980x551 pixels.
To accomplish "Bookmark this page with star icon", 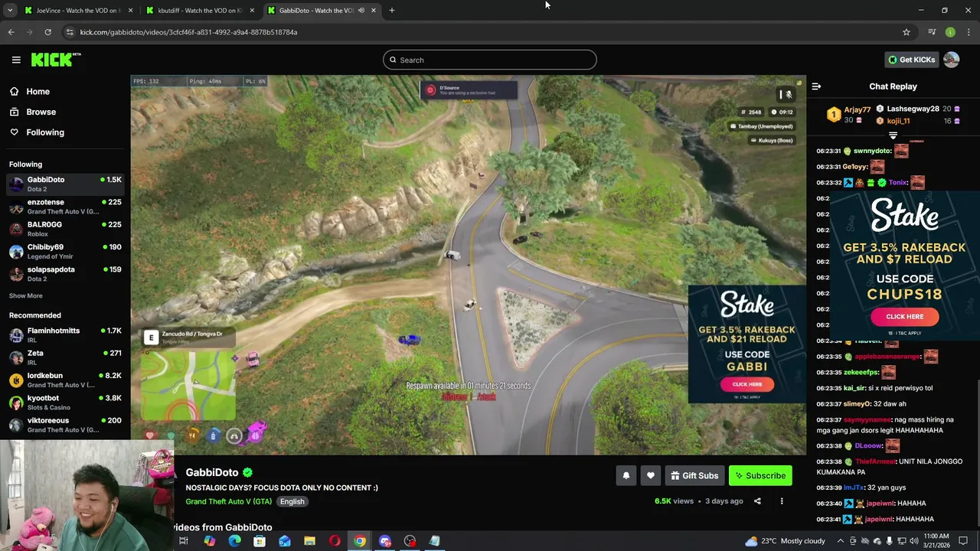I will coord(906,32).
